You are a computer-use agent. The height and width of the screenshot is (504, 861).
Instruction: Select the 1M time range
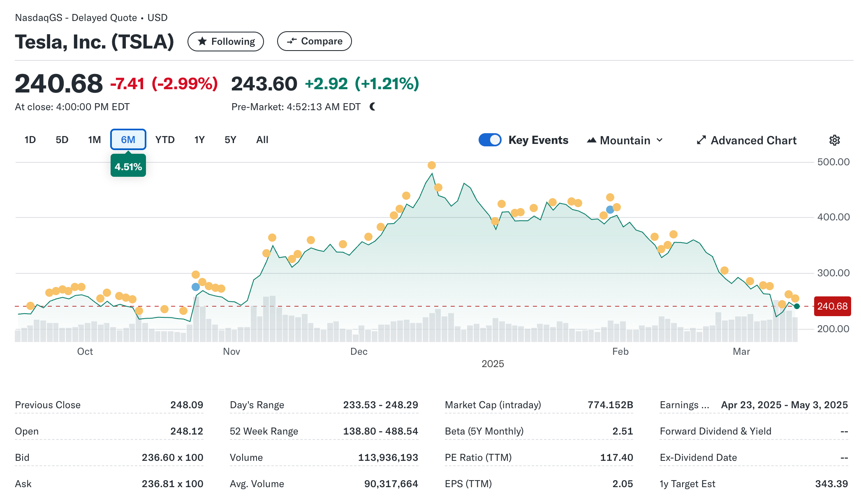point(94,140)
